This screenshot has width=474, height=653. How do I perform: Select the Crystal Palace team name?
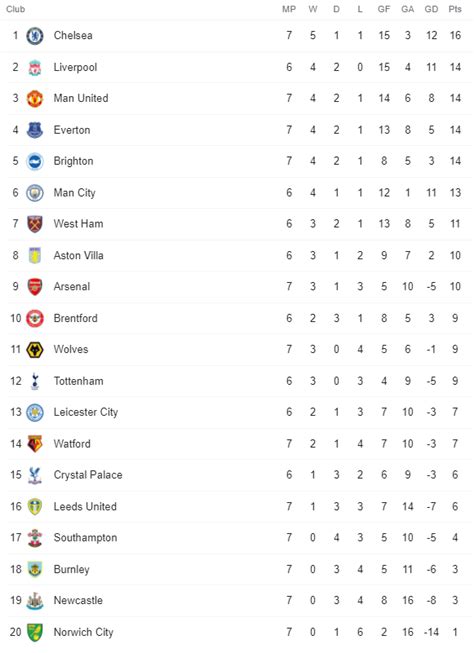(x=88, y=475)
